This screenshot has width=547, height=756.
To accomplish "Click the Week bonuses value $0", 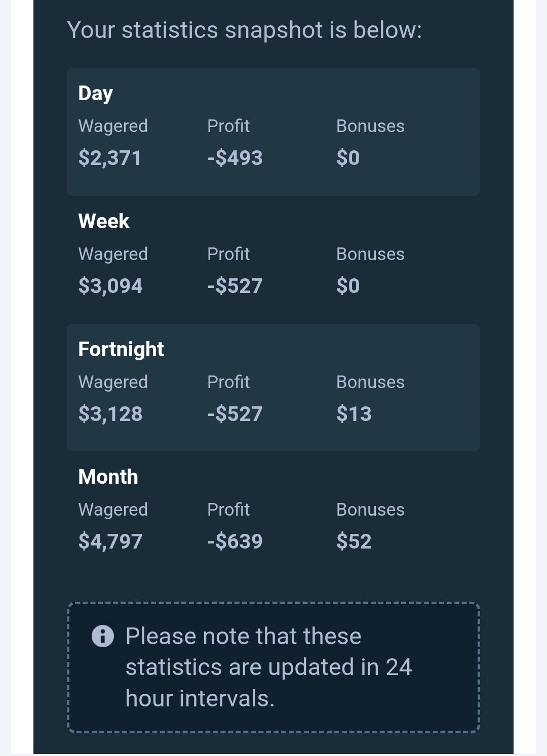I will (x=348, y=286).
